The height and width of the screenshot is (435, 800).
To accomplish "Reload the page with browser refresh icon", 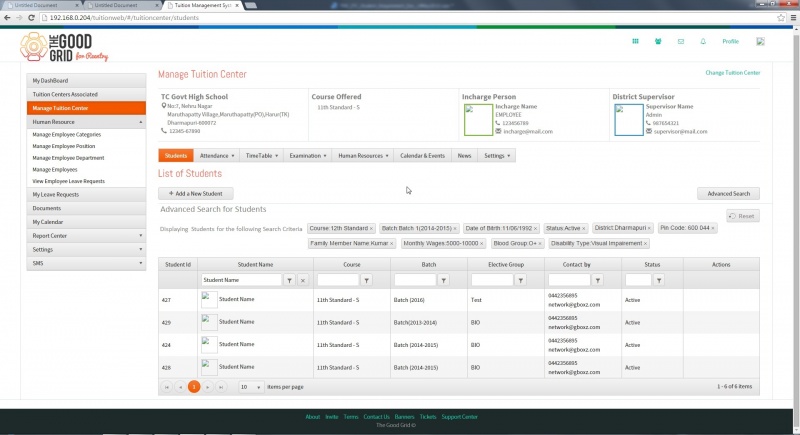I will coord(31,18).
